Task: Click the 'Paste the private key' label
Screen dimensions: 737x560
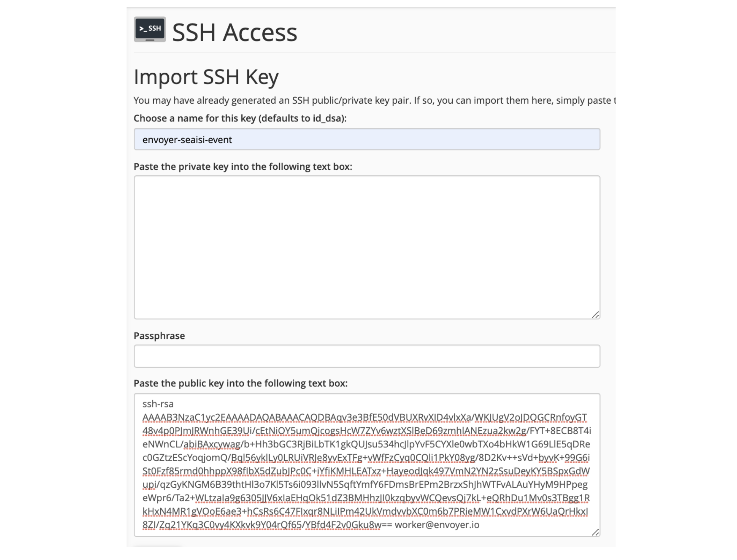Action: coord(243,167)
